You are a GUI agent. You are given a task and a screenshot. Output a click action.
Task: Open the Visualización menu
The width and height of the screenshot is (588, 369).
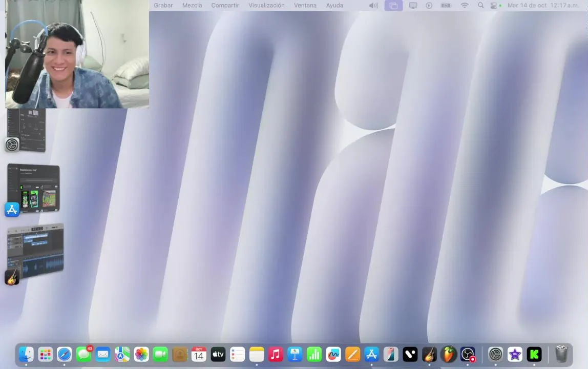(x=266, y=5)
